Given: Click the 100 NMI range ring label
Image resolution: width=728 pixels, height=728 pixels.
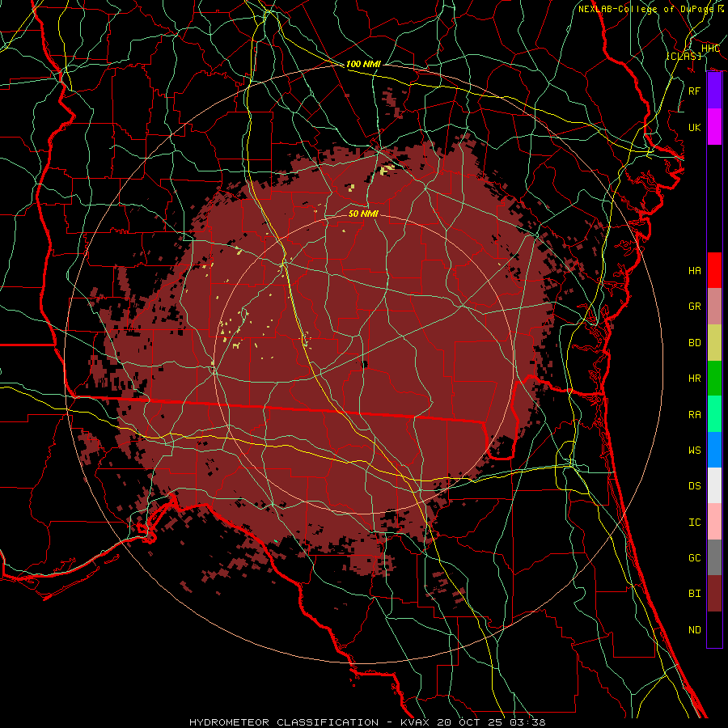Looking at the screenshot, I should [x=363, y=64].
